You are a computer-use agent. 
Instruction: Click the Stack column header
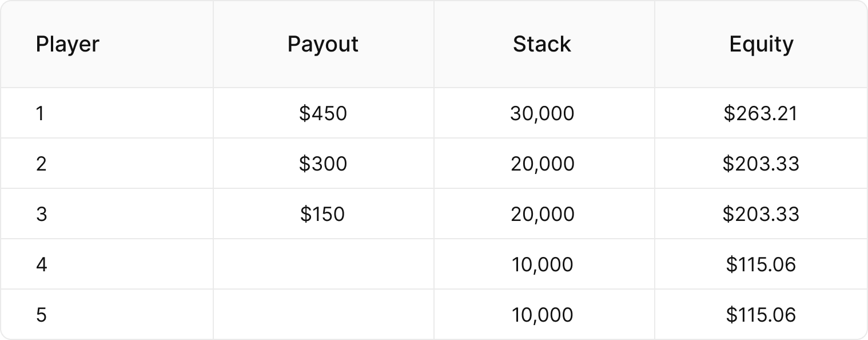coord(542,44)
